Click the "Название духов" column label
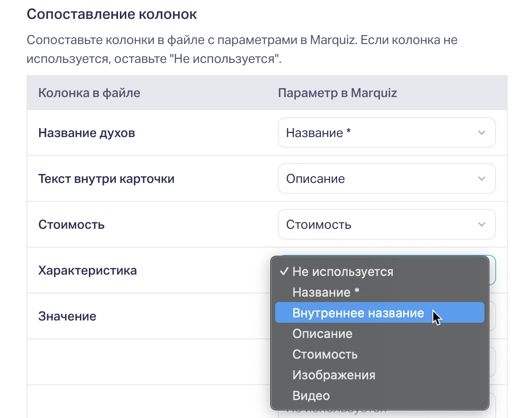 [x=87, y=133]
